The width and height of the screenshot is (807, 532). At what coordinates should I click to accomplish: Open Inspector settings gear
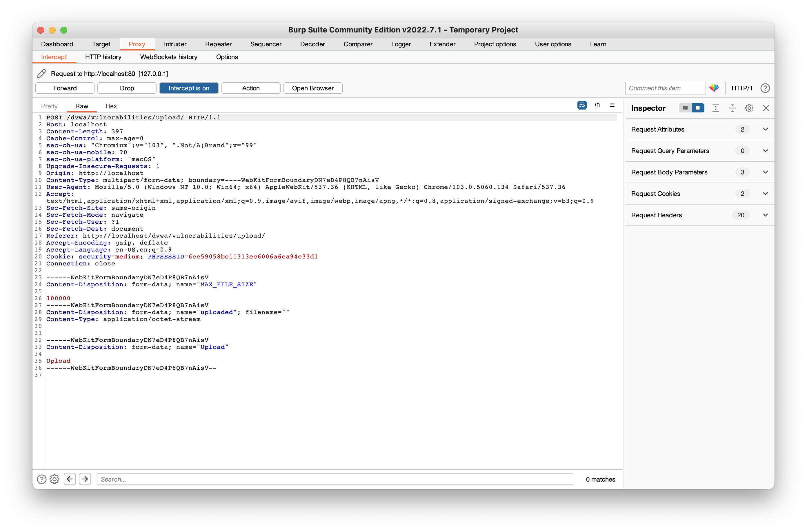pyautogui.click(x=749, y=108)
